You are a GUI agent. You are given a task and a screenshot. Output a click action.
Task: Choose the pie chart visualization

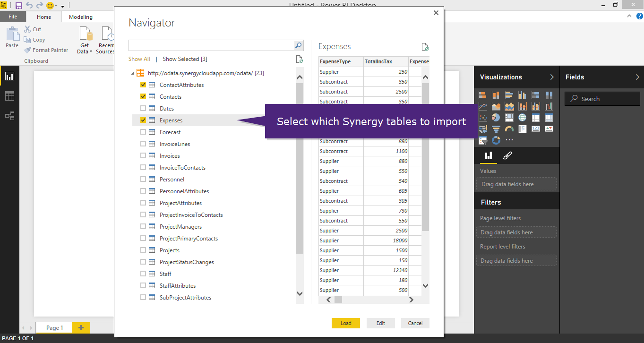point(496,118)
